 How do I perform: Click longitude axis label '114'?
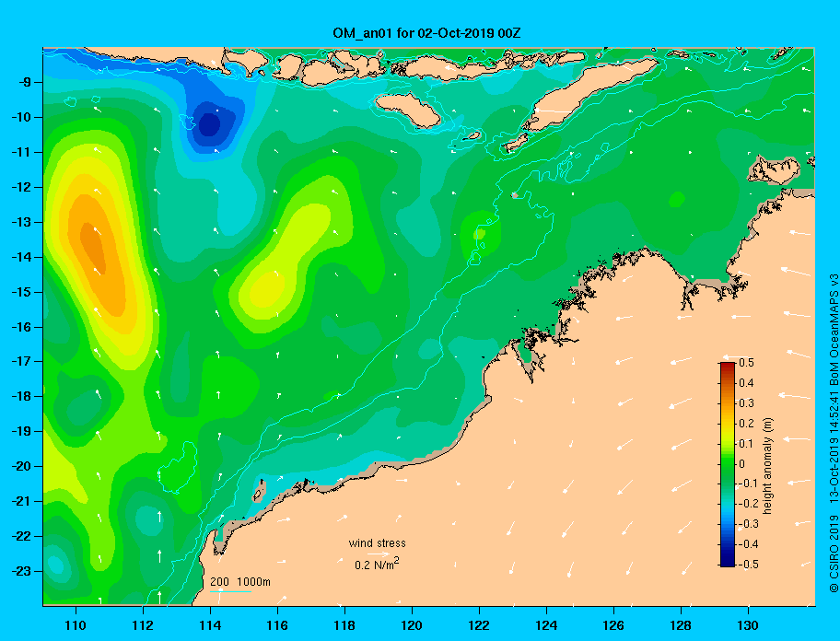210,625
